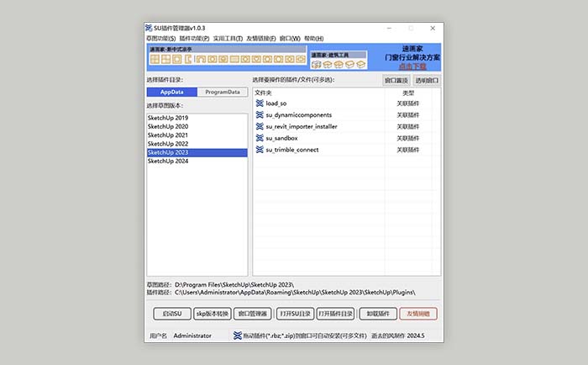Select the load_so file name

coord(276,103)
